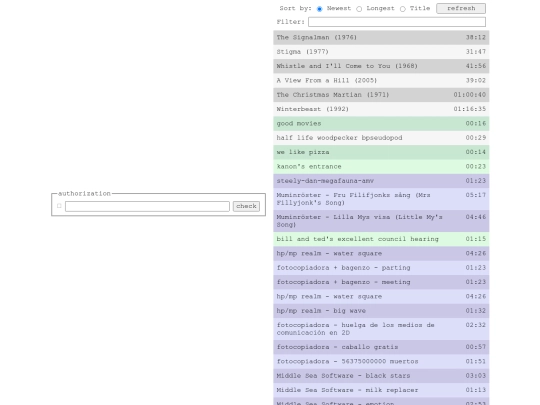
Task: Toggle the small authorization checkbox
Action: [59, 206]
